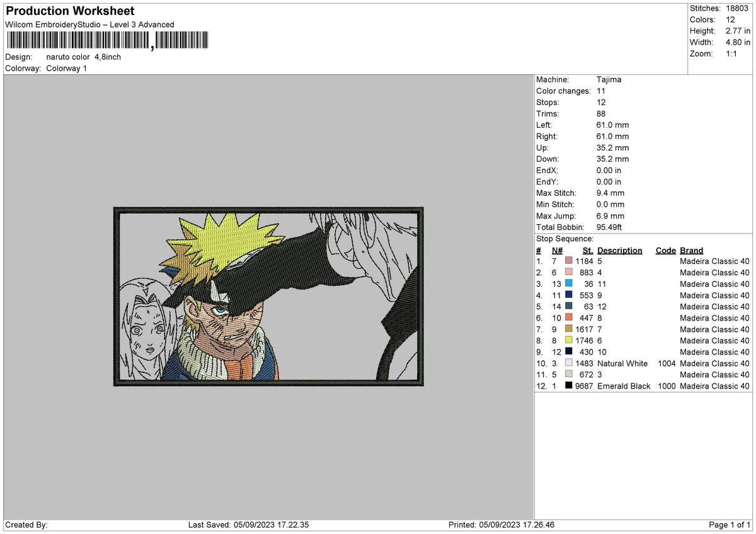Click the barcode under the worksheet title
This screenshot has width=756, height=534.
[x=107, y=41]
